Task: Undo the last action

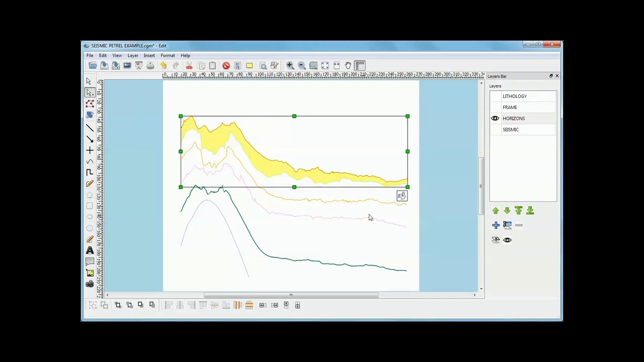Action: click(x=164, y=65)
